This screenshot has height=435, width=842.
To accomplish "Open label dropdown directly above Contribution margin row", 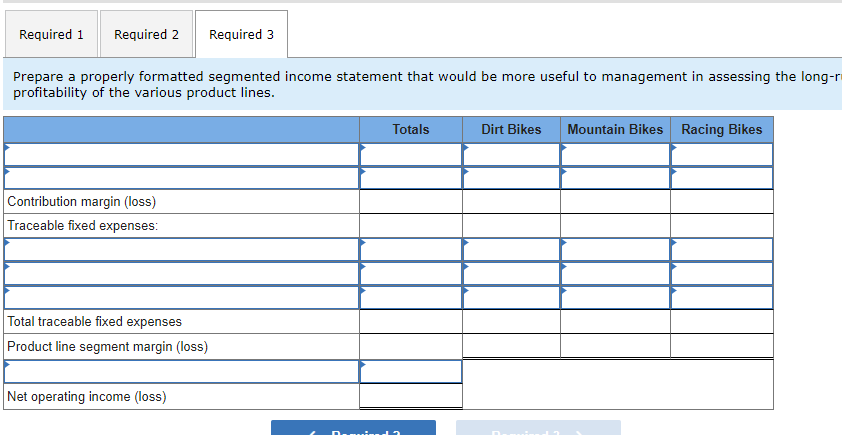I will [182, 178].
